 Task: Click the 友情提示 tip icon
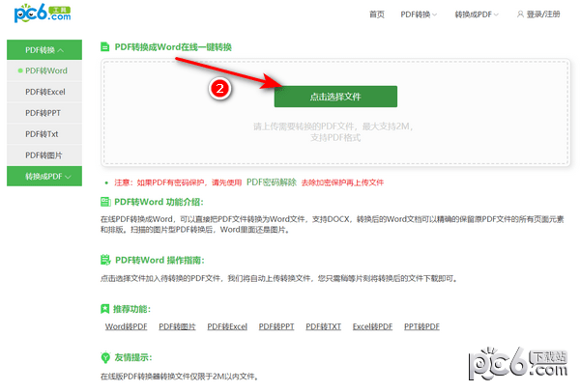pyautogui.click(x=105, y=357)
